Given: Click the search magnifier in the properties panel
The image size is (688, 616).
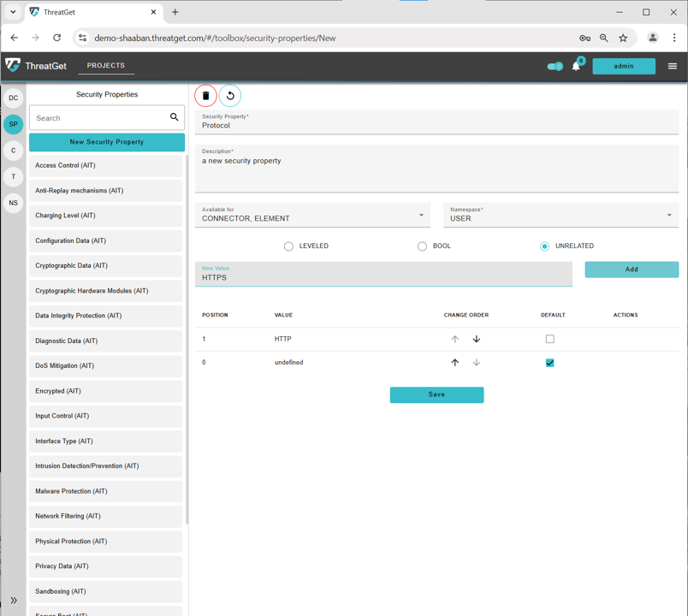Looking at the screenshot, I should click(174, 117).
